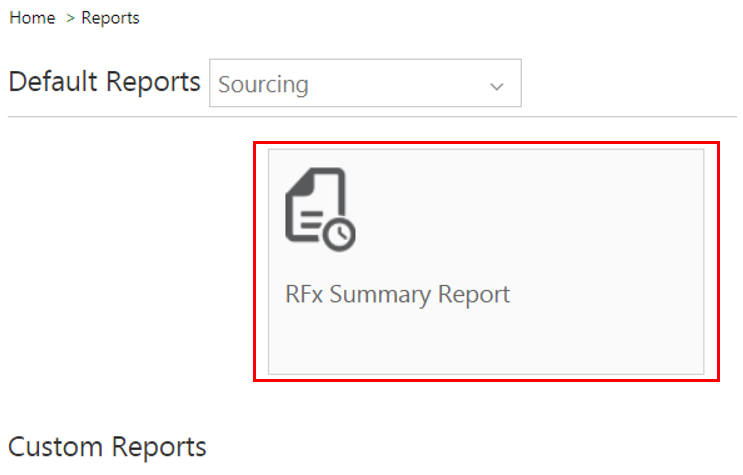Click the Sourcing text in the combo box
The image size is (743, 475).
pos(263,84)
